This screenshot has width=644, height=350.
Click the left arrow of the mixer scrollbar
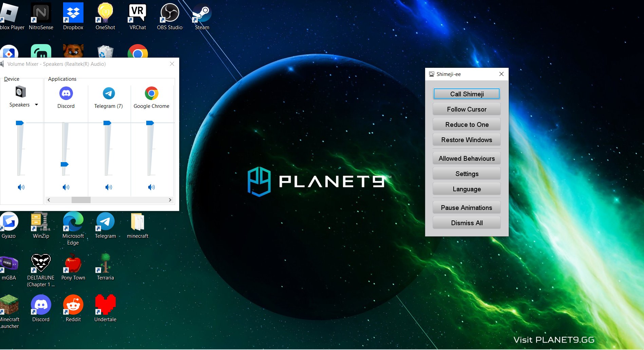click(49, 200)
